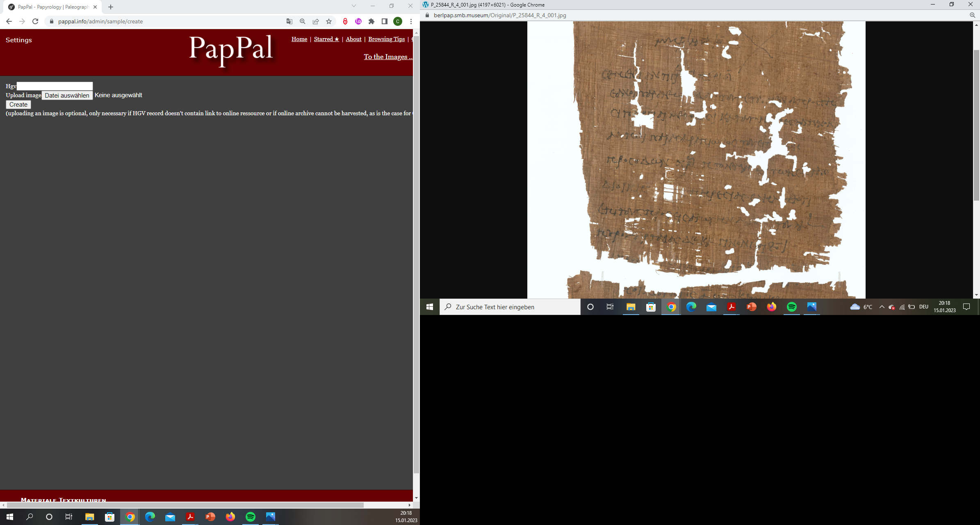Viewport: 980px width, 525px height.
Task: Go back using the PapPal browser back arrow
Action: point(9,21)
